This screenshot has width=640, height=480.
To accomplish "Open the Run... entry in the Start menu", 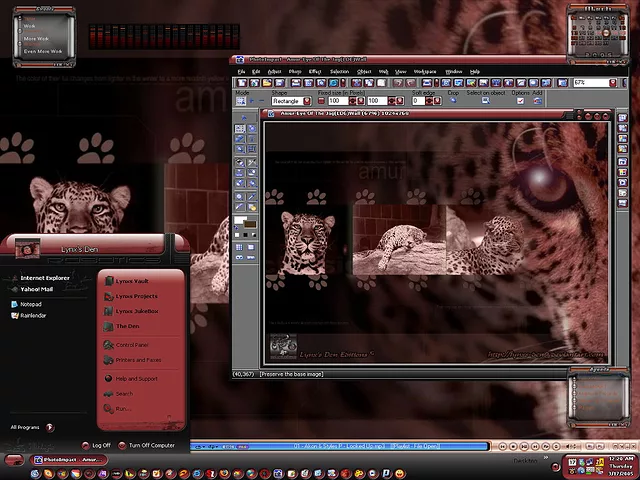I will point(123,408).
